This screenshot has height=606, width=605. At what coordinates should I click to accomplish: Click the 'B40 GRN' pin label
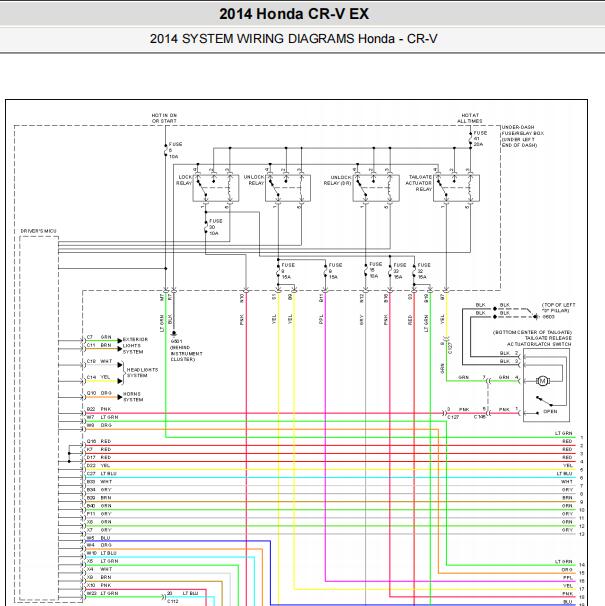(99, 506)
